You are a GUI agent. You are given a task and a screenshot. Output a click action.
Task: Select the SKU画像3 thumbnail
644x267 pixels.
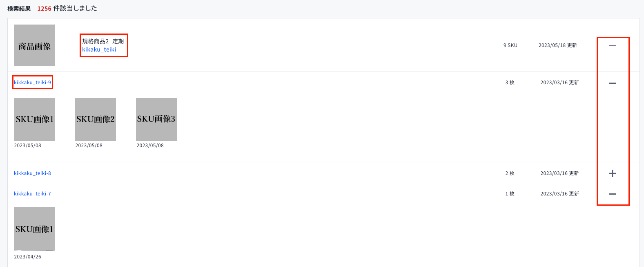(156, 119)
